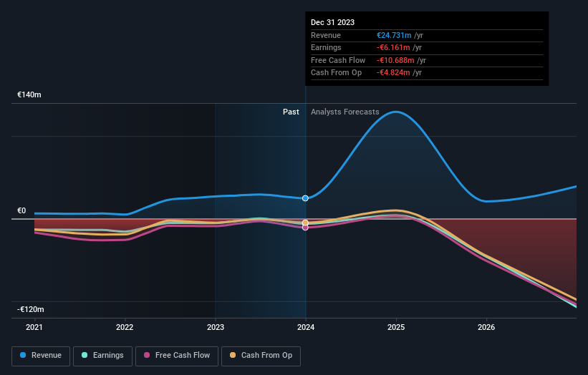Click the 2022 x-axis label
The width and height of the screenshot is (588, 375).
coord(125,328)
